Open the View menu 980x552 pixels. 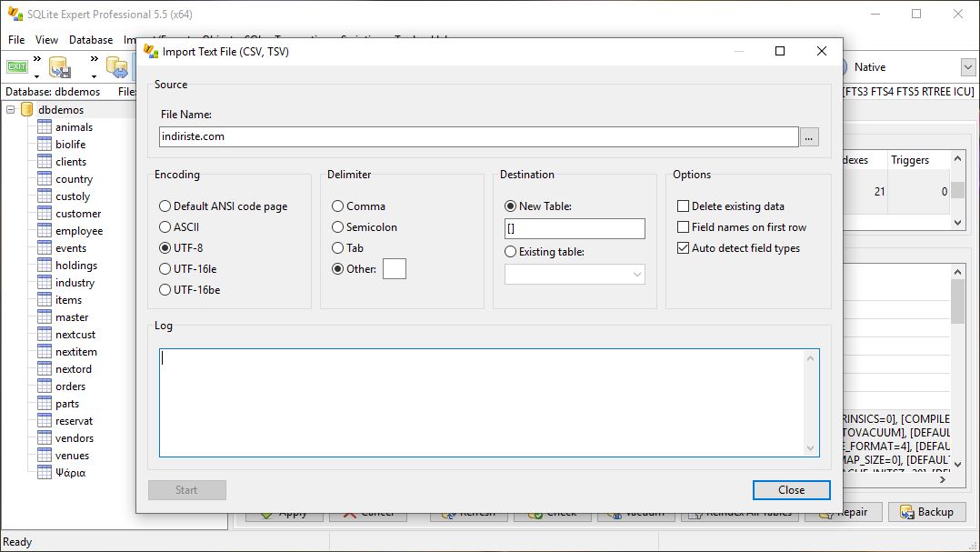tap(46, 39)
